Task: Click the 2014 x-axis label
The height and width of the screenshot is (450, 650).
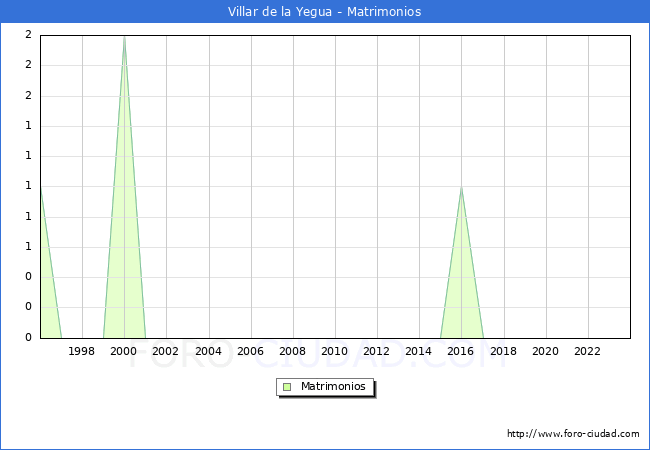Action: click(x=419, y=351)
